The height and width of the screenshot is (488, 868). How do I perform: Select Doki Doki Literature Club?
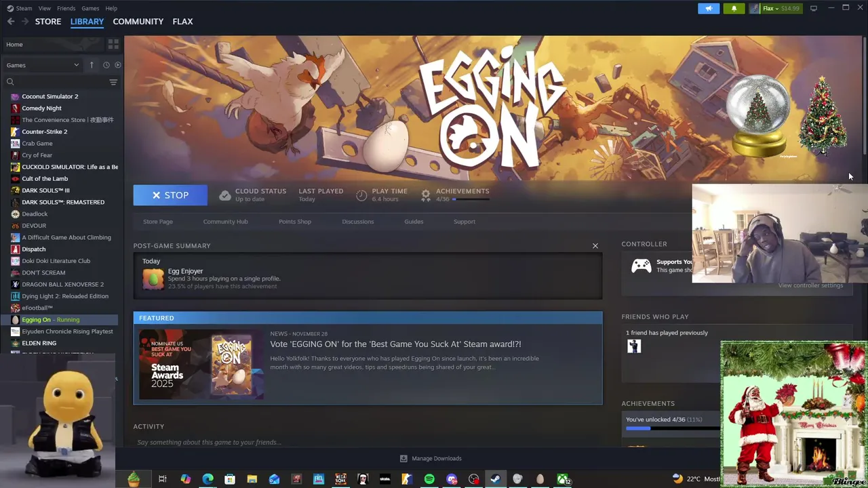click(56, 261)
